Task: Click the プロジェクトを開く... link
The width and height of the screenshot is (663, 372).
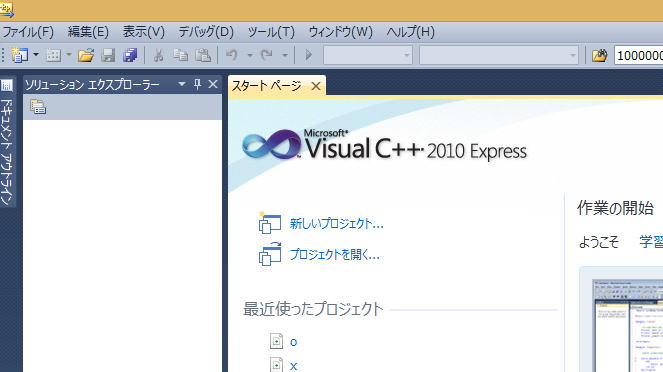Action: click(x=334, y=255)
